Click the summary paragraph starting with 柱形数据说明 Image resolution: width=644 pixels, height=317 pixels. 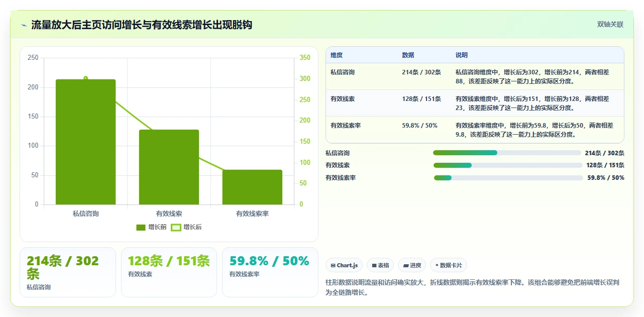pos(473,287)
